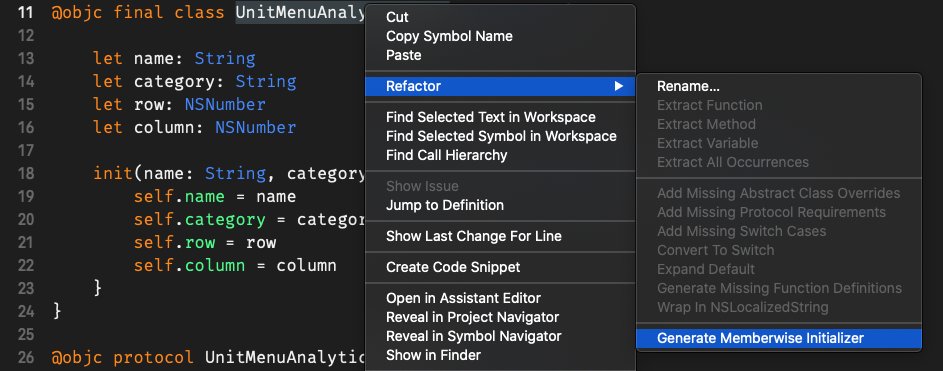Viewport: 943px width, 371px height.
Task: Choose Find Call Hierarchy
Action: tap(500, 155)
